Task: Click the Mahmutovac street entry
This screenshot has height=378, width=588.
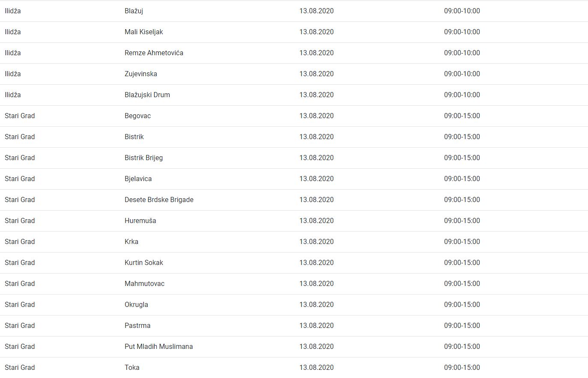Action: [144, 284]
